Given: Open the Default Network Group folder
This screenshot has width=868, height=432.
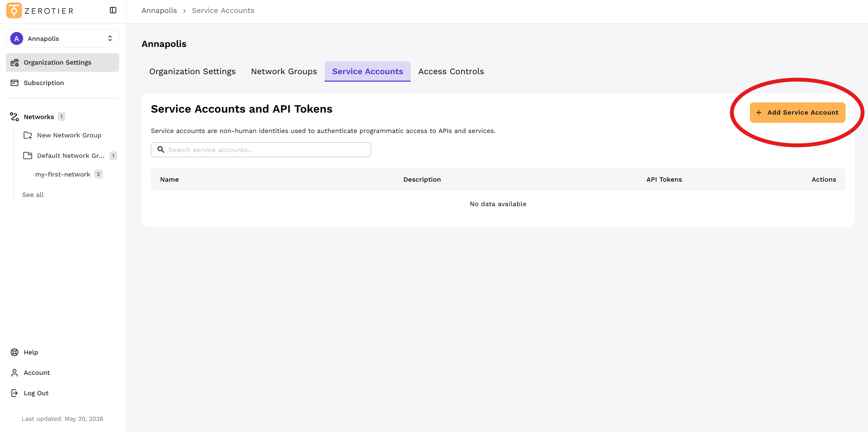Looking at the screenshot, I should click(x=70, y=156).
